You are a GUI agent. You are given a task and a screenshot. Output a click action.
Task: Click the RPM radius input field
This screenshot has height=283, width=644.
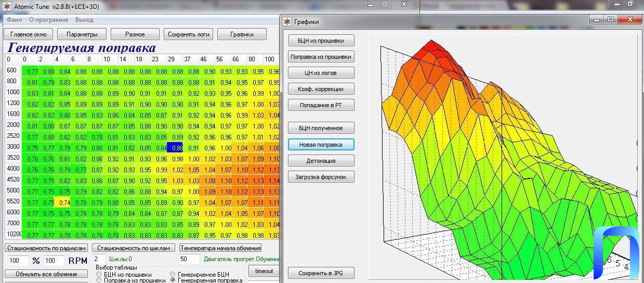pos(54,261)
